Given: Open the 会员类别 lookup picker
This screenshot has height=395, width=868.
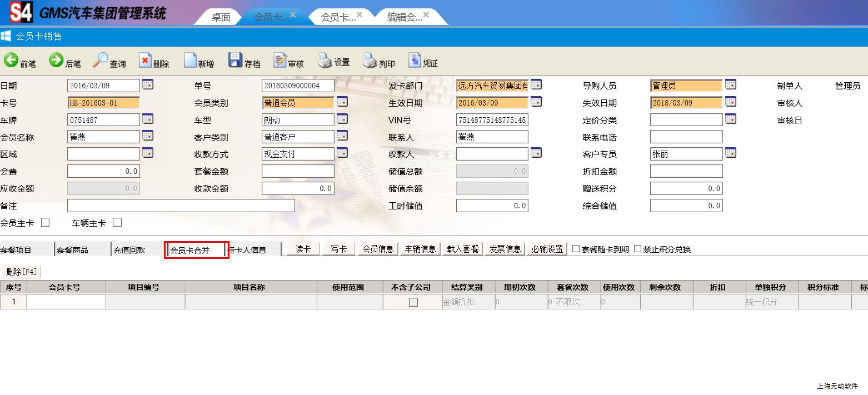Looking at the screenshot, I should pos(342,102).
